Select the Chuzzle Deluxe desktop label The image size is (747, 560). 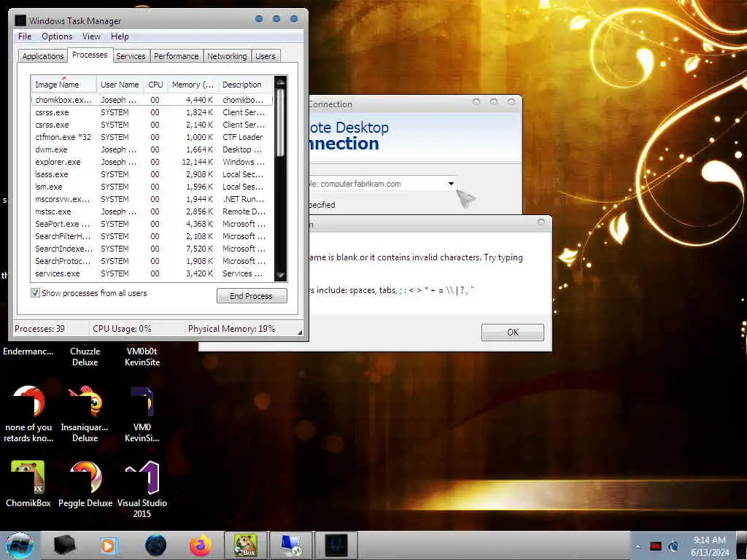pyautogui.click(x=85, y=357)
